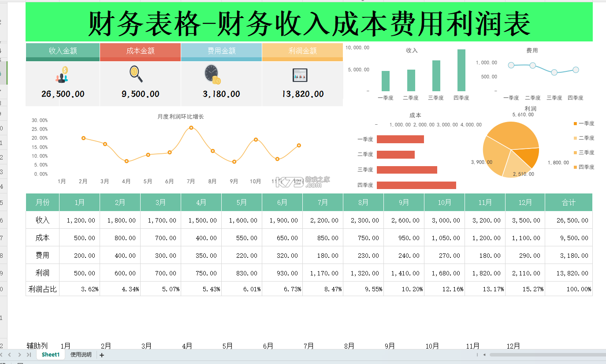
Task: Select the 合计 column header cell
Action: [x=569, y=202]
